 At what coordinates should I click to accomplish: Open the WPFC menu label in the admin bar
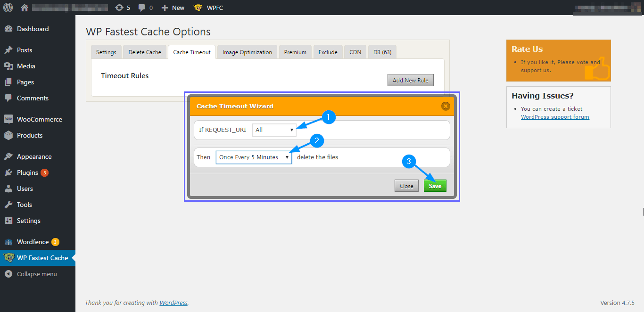coord(215,8)
